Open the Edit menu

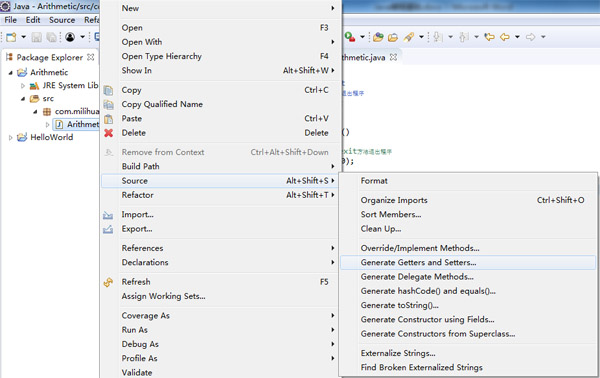[33, 20]
